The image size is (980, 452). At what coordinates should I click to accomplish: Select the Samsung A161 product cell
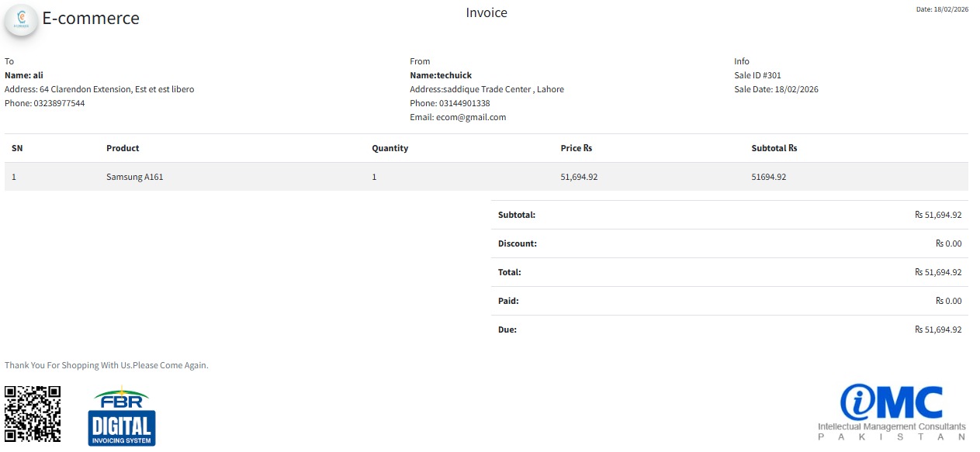coord(134,177)
